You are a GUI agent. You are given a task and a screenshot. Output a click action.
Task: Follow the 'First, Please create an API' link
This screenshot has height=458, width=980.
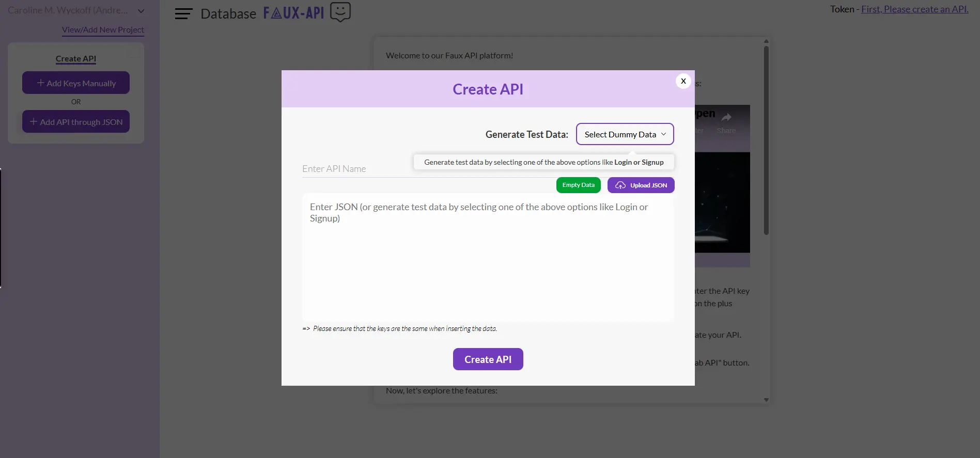tap(914, 9)
